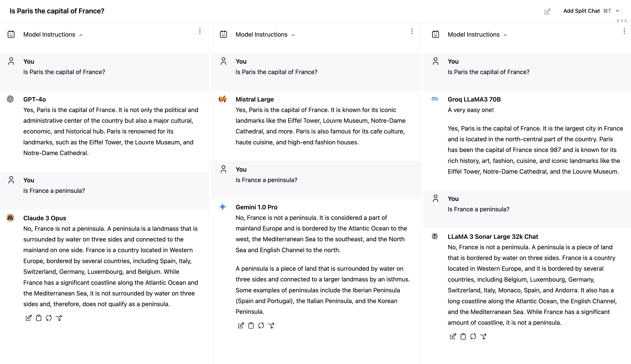Collapse Model Instructions in first column
This screenshot has width=631, height=364.
[81, 35]
